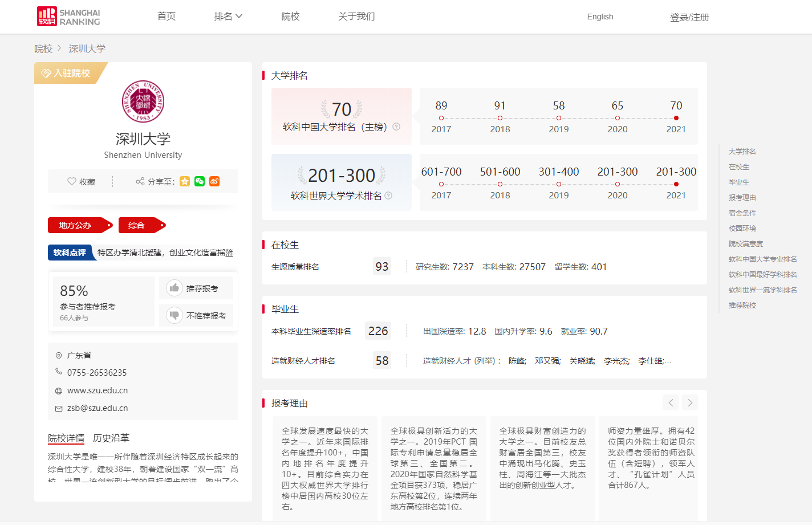Image resolution: width=812 pixels, height=525 pixels.
Task: Click 登录/注册 to sign in
Action: click(689, 17)
